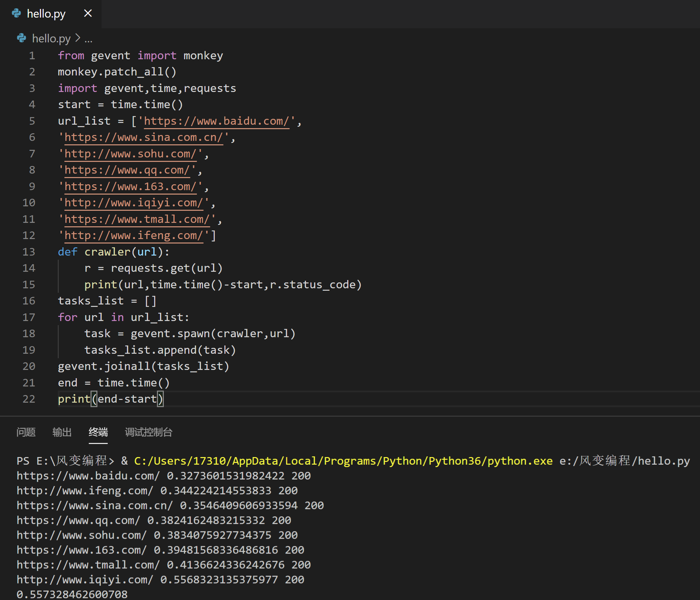Click 'def crawler(url):' definition
The height and width of the screenshot is (600, 700).
114,252
